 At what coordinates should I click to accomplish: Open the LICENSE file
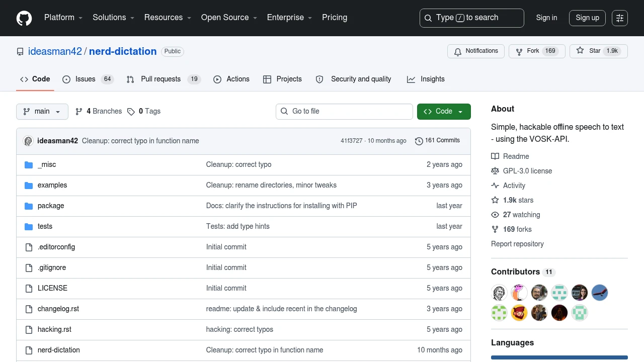coord(52,288)
